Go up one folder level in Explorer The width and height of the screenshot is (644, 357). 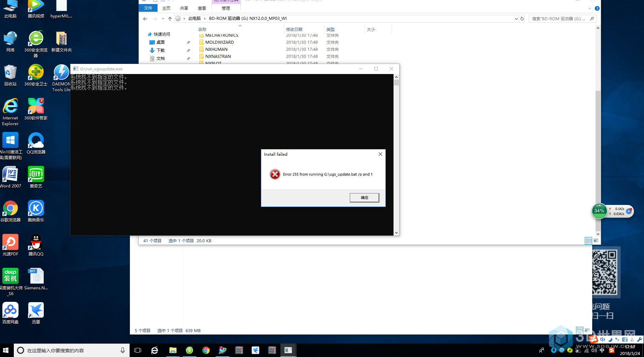pyautogui.click(x=170, y=19)
